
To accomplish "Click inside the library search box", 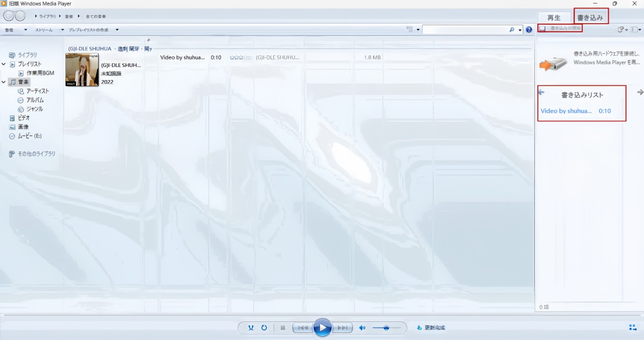I will (x=466, y=30).
